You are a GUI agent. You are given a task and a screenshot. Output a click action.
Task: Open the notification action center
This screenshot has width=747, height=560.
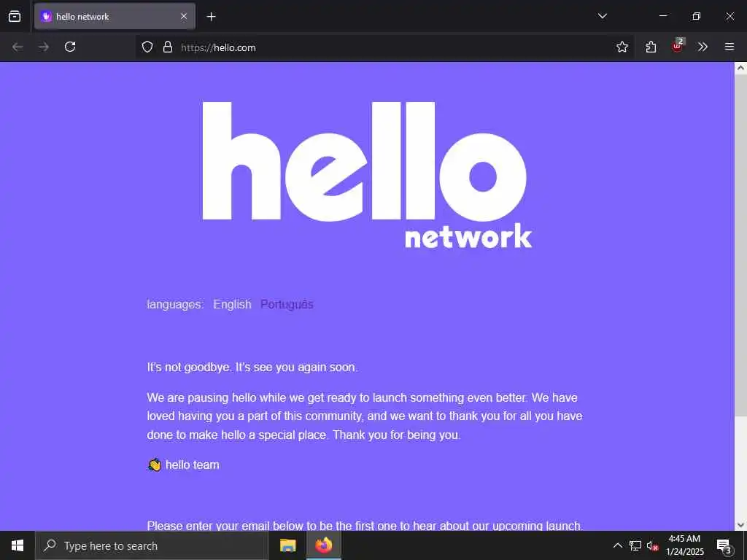724,545
